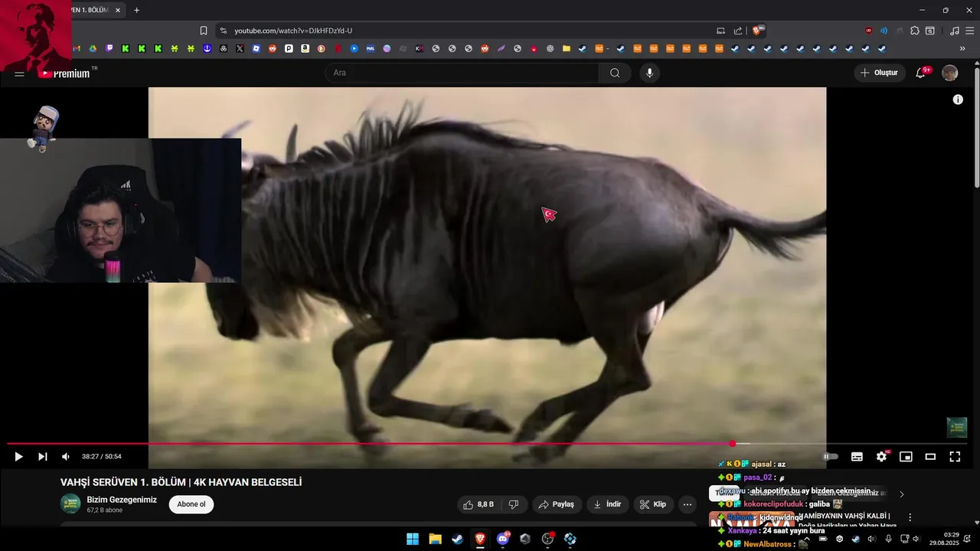Open Steam from taskbar
Viewport: 980px width, 551px height.
coord(457,539)
